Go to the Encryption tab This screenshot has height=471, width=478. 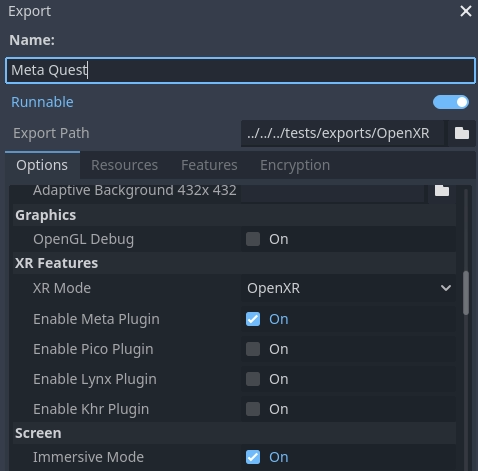295,165
